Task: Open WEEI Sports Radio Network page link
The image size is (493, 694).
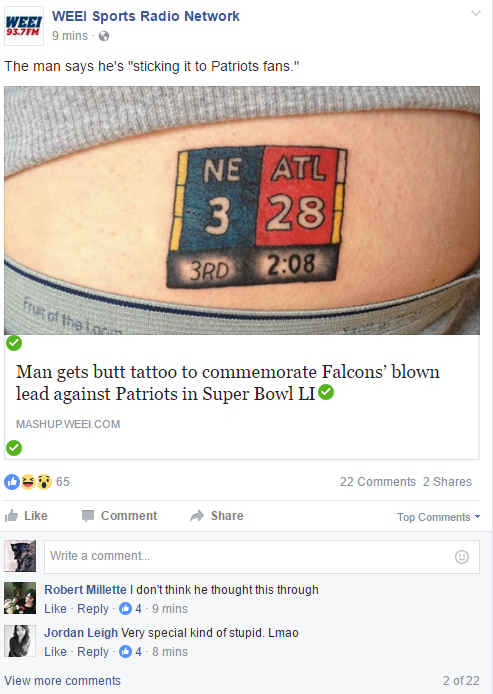Action: click(146, 16)
